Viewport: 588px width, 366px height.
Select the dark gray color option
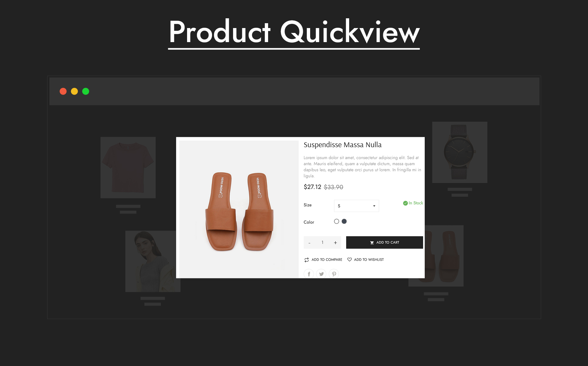(x=344, y=221)
